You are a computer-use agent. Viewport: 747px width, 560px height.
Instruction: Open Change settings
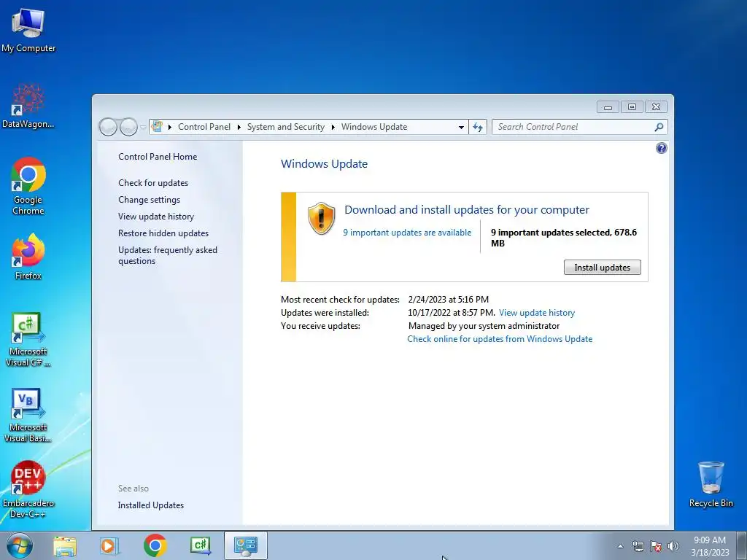[x=149, y=200]
